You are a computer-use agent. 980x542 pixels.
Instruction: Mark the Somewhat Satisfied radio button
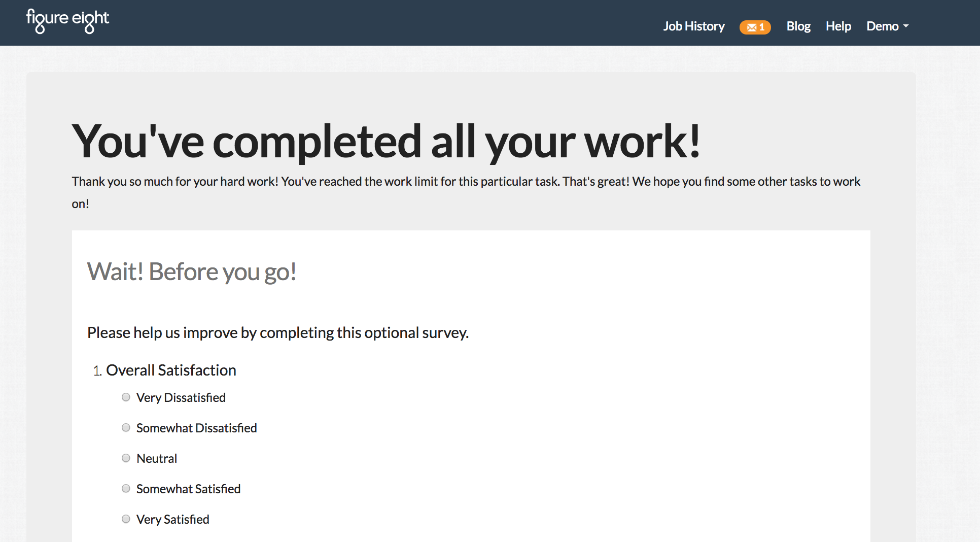click(126, 489)
